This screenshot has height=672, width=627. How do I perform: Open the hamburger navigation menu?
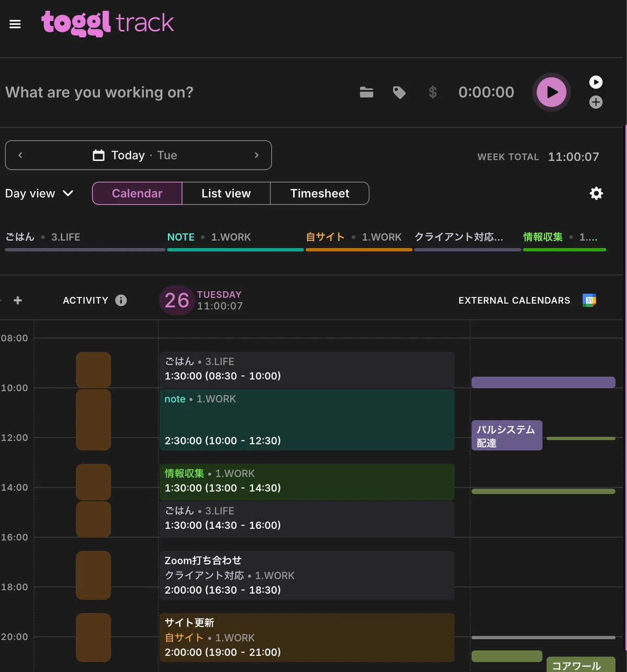[15, 24]
